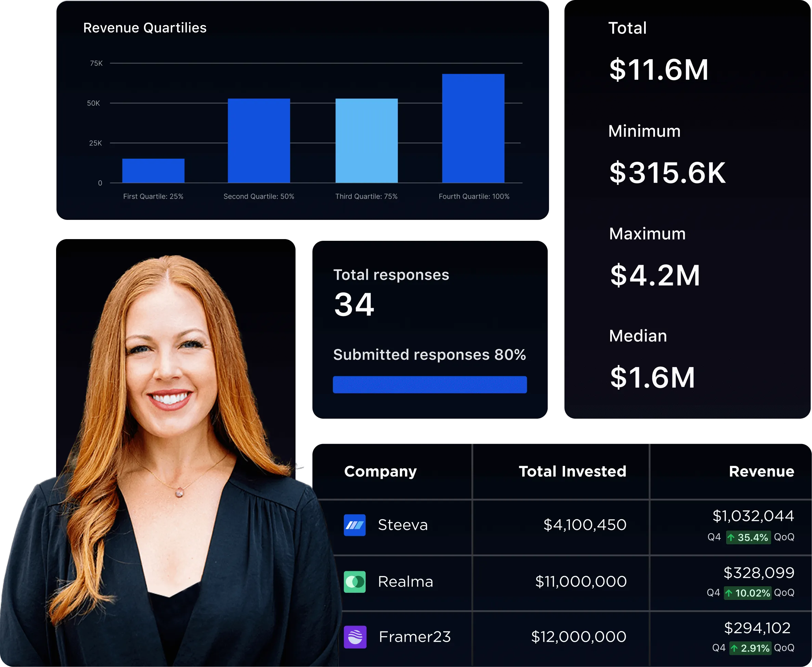Select the First Quartile bar
The width and height of the screenshot is (812, 667).
[x=153, y=171]
